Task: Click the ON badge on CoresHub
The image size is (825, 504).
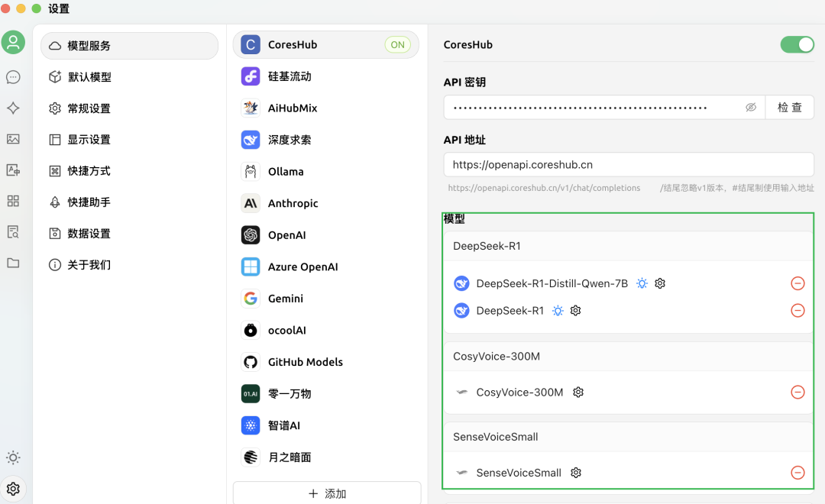Action: (x=398, y=45)
